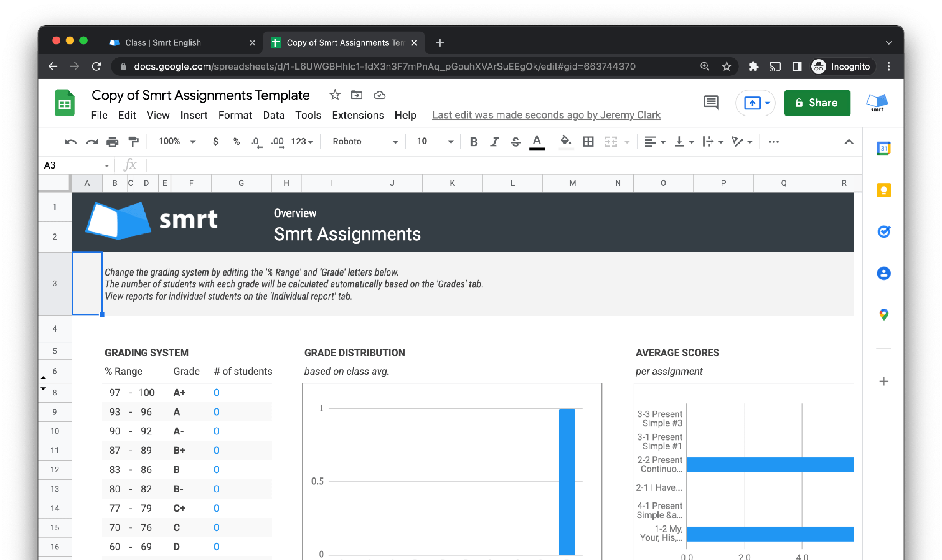942x560 pixels.
Task: Click the fill color bucket icon
Action: [566, 141]
